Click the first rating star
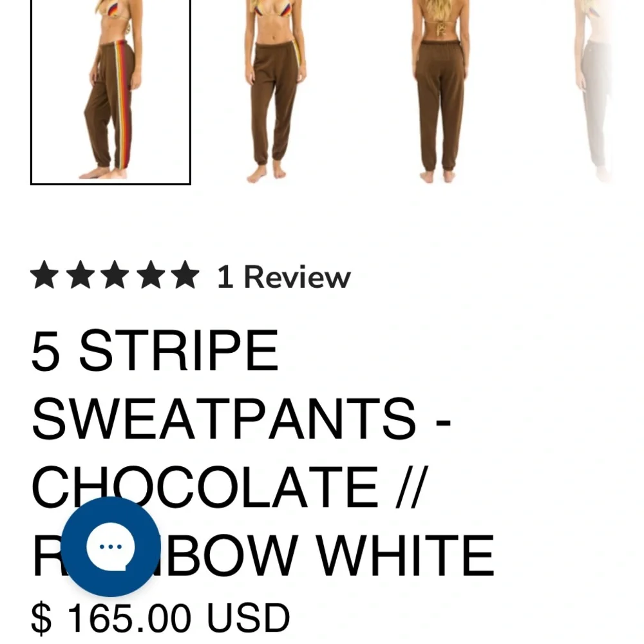The width and height of the screenshot is (644, 644). click(x=44, y=275)
